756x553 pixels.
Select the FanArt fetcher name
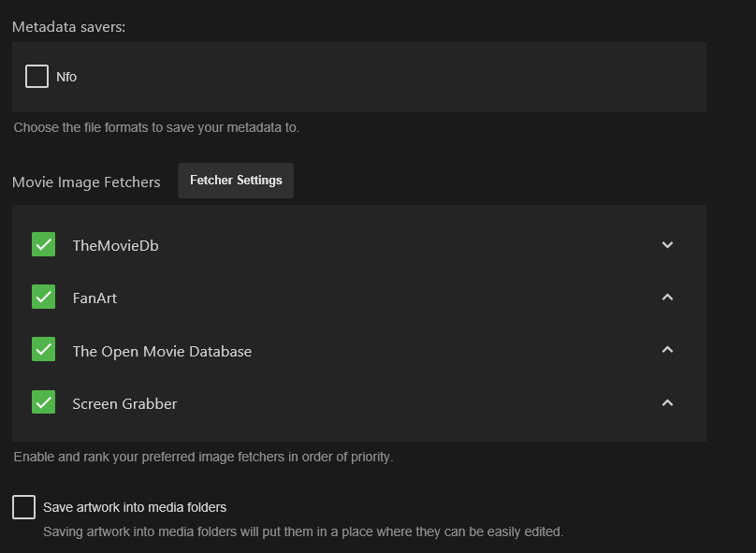coord(94,298)
